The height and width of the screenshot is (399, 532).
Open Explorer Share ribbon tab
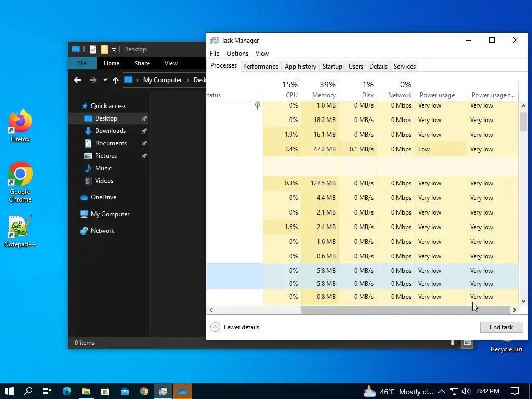[142, 63]
